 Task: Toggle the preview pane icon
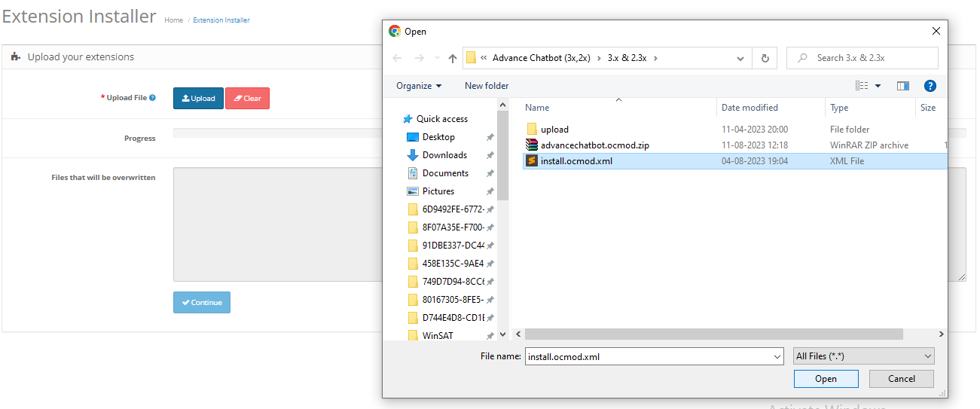click(x=903, y=86)
